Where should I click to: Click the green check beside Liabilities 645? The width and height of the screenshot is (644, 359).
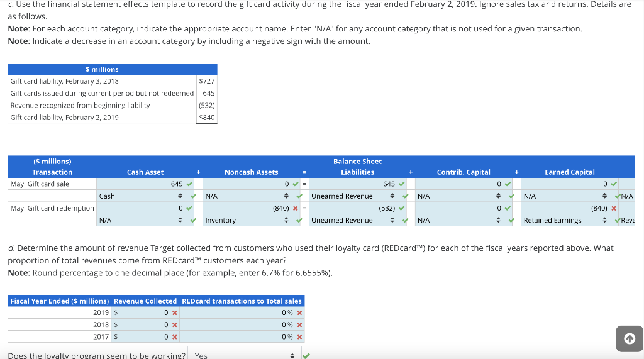pos(402,184)
